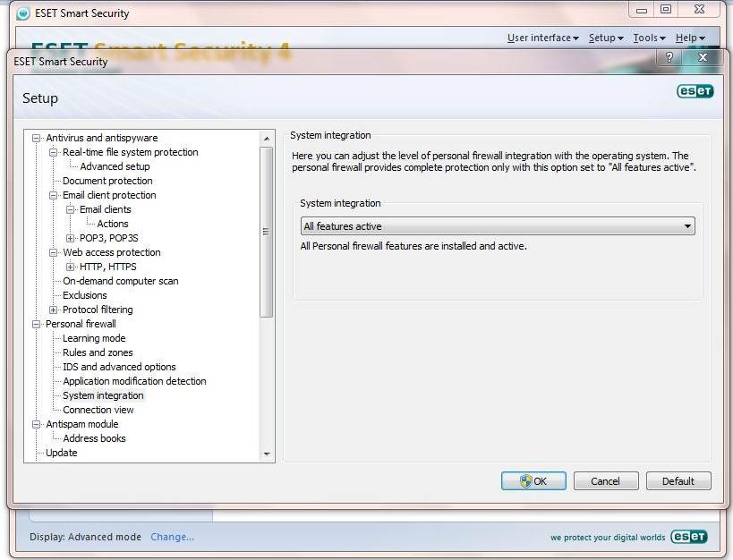Select Exclusions tree item
The height and width of the screenshot is (560, 733).
point(85,295)
